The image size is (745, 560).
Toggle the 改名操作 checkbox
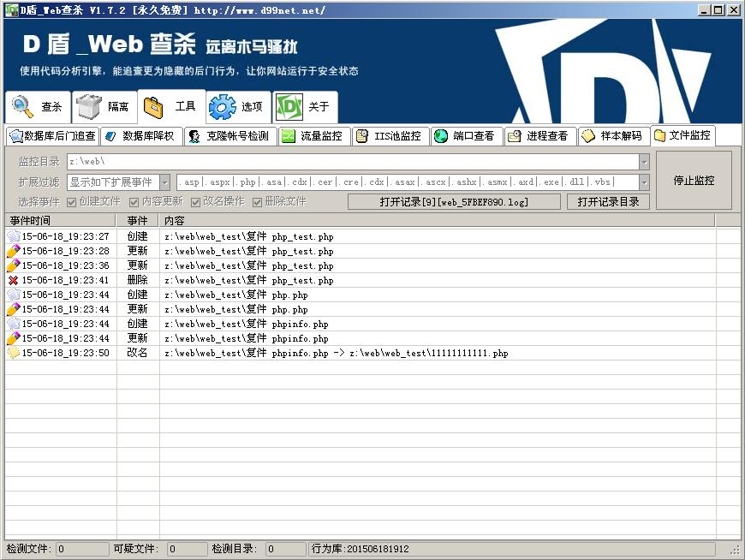pos(195,202)
